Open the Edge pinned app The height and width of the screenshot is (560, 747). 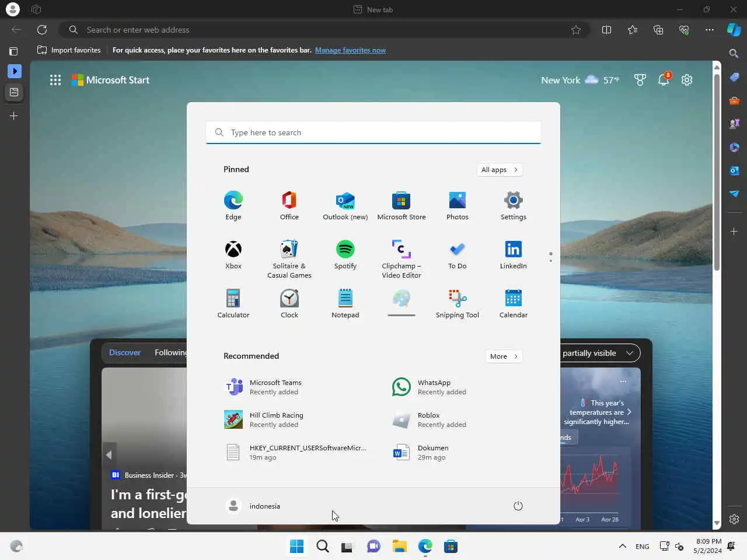(233, 206)
